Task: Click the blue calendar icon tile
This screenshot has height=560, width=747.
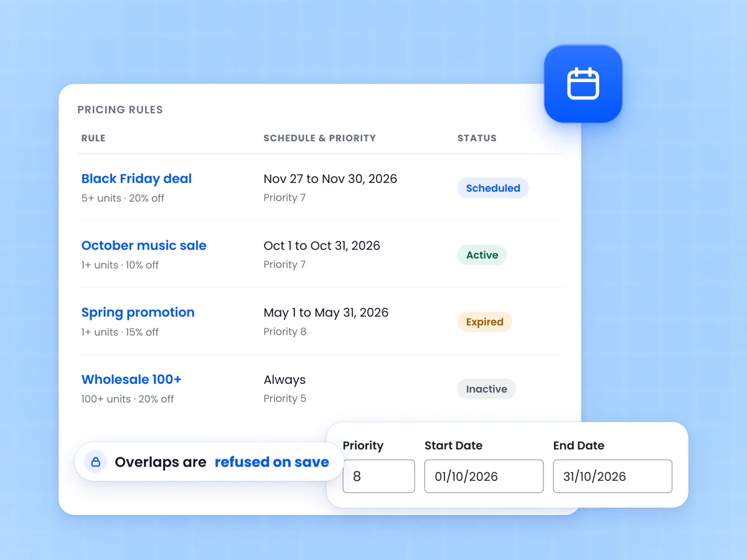Action: coord(583,84)
